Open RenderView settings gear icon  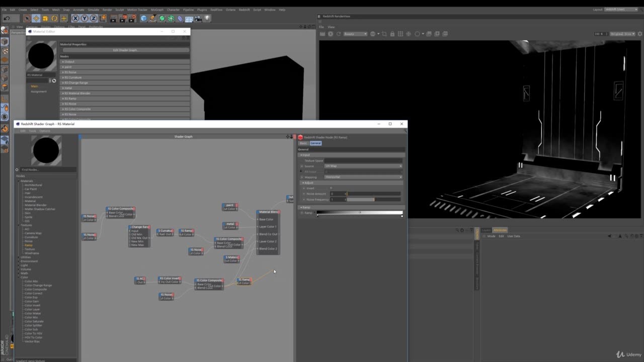click(640, 34)
